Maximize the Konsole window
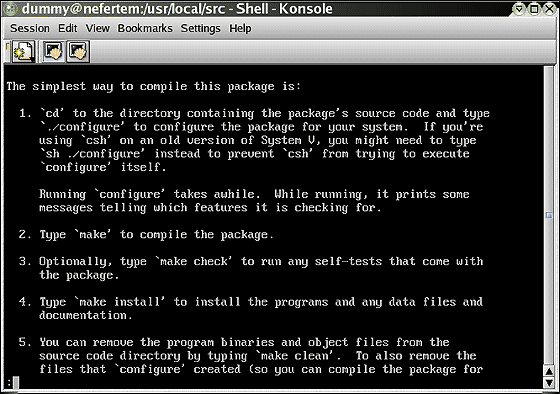 point(535,9)
